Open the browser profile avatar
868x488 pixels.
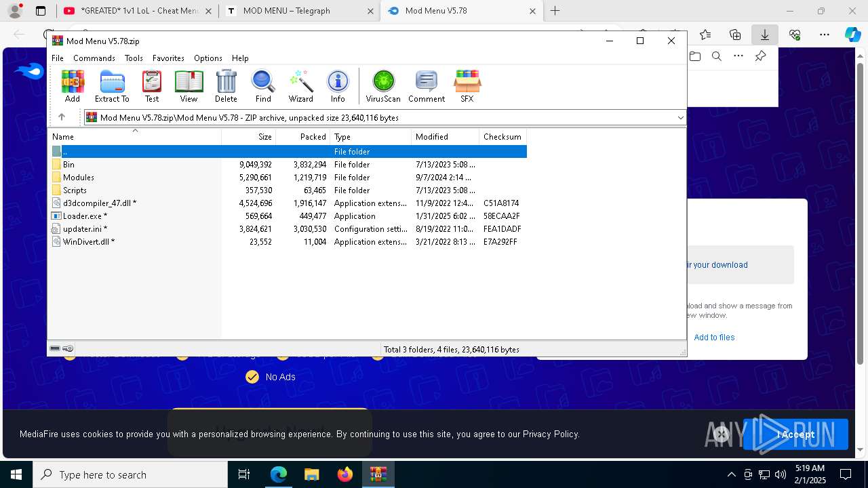click(15, 11)
